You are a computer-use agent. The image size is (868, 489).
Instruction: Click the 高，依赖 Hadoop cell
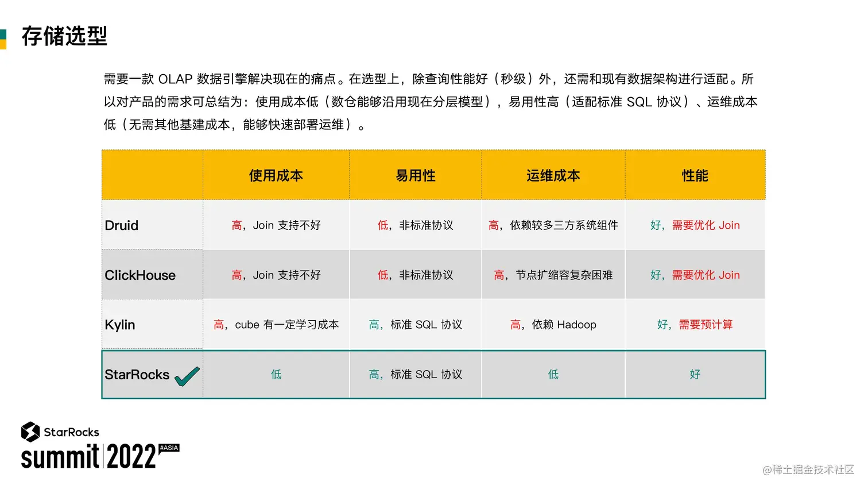point(553,325)
